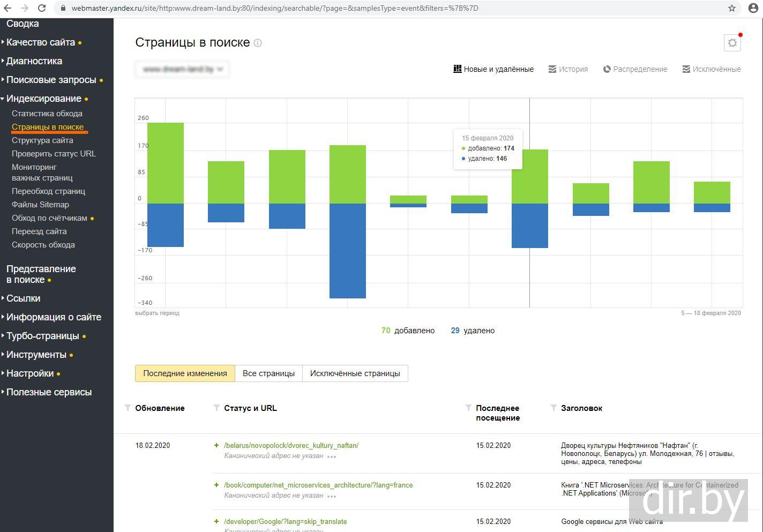Click 'выбрать период' below the chart

[157, 313]
